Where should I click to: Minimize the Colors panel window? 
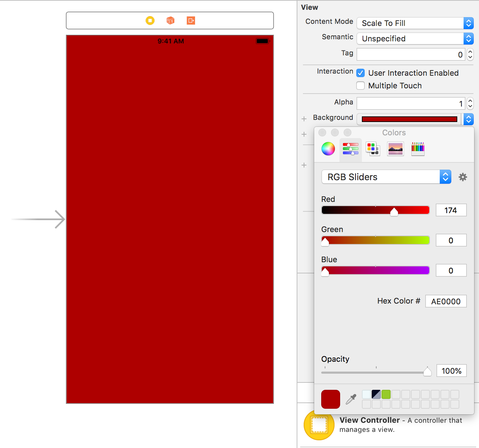click(x=335, y=133)
